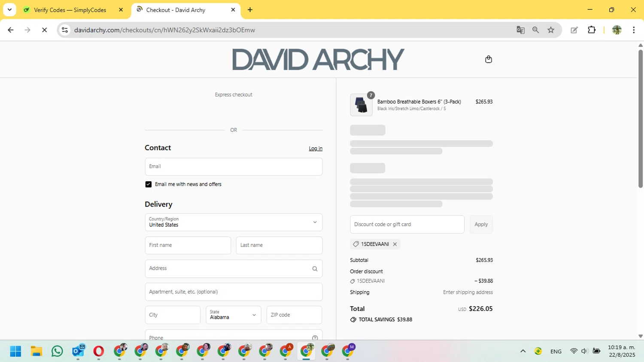The height and width of the screenshot is (362, 644).
Task: Switch to Verify Codes — SimplyCodes tab
Action: click(x=70, y=10)
